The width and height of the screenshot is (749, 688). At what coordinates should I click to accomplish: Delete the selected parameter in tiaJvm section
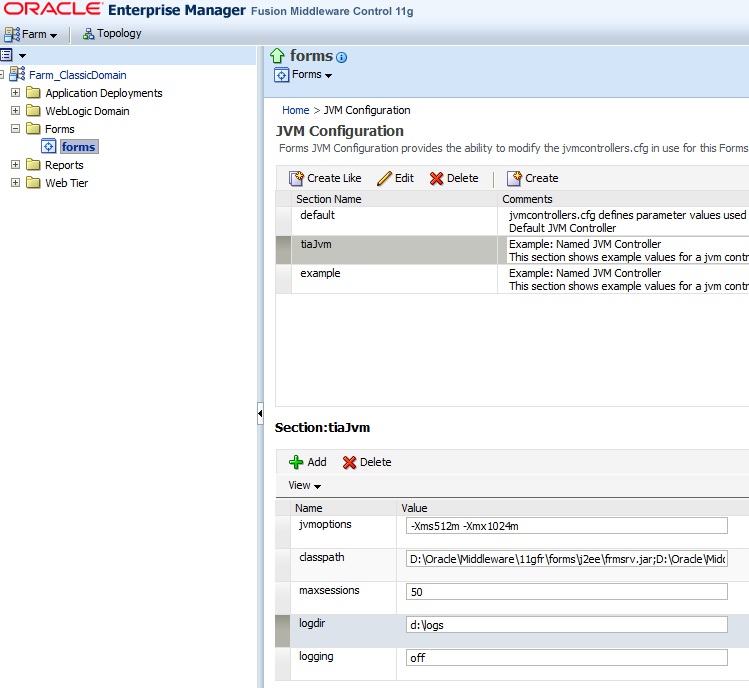(367, 462)
